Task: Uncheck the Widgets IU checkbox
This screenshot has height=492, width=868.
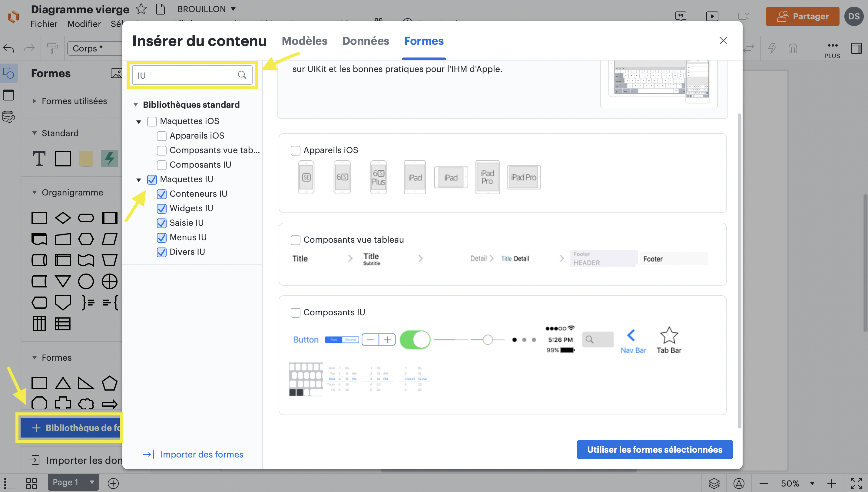Action: tap(162, 208)
